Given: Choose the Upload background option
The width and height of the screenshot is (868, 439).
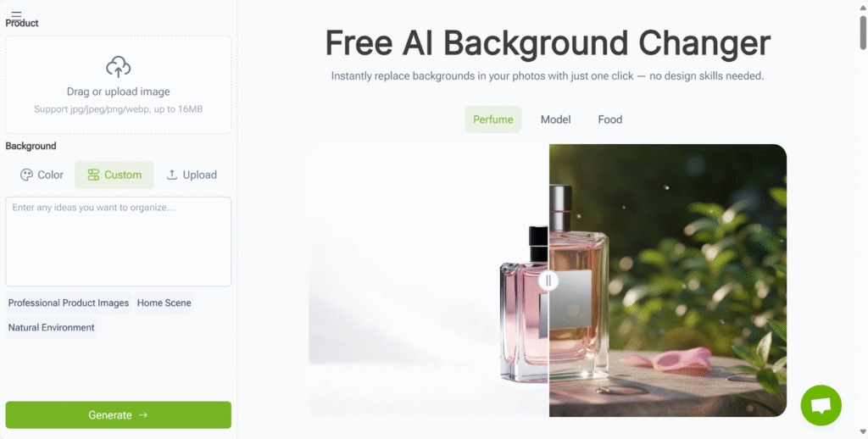Looking at the screenshot, I should coord(192,175).
